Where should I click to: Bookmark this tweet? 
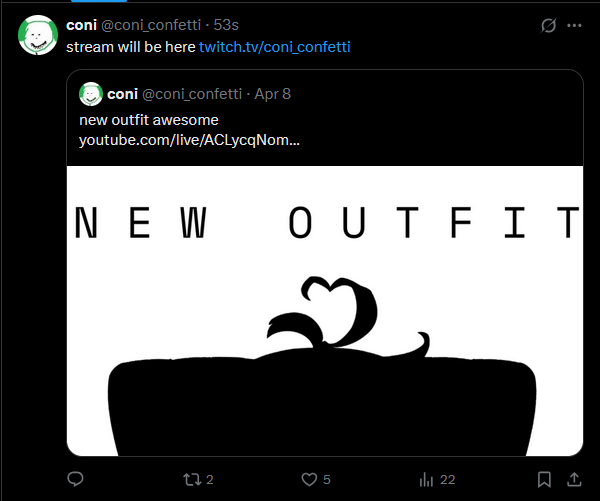coord(544,480)
